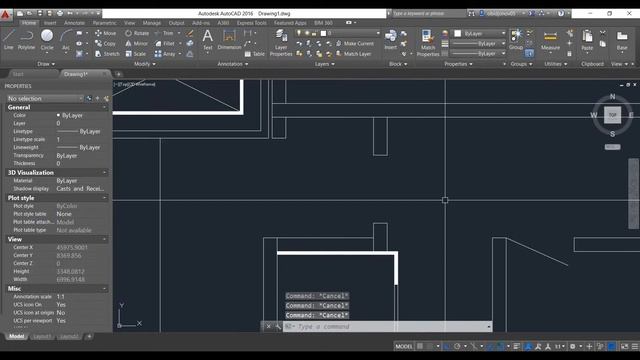Screen dimensions: 640x360
Task: Click Match Properties tool
Action: (428, 42)
